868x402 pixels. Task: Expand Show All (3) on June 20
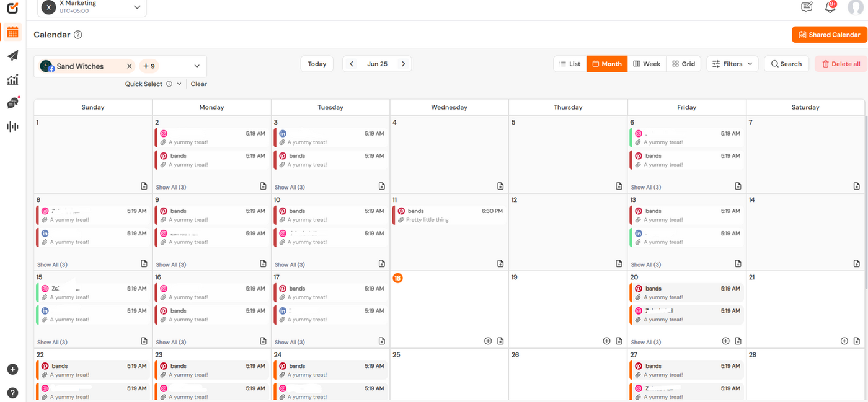click(x=646, y=342)
